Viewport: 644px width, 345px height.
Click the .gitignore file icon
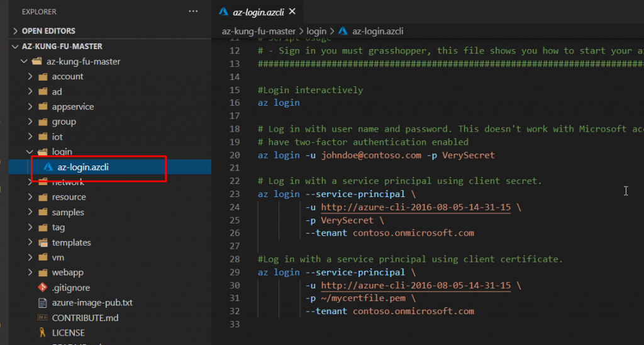43,288
